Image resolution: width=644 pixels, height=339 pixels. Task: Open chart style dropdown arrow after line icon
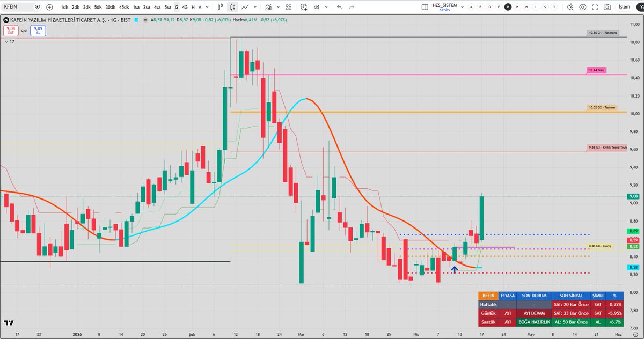pos(256,8)
